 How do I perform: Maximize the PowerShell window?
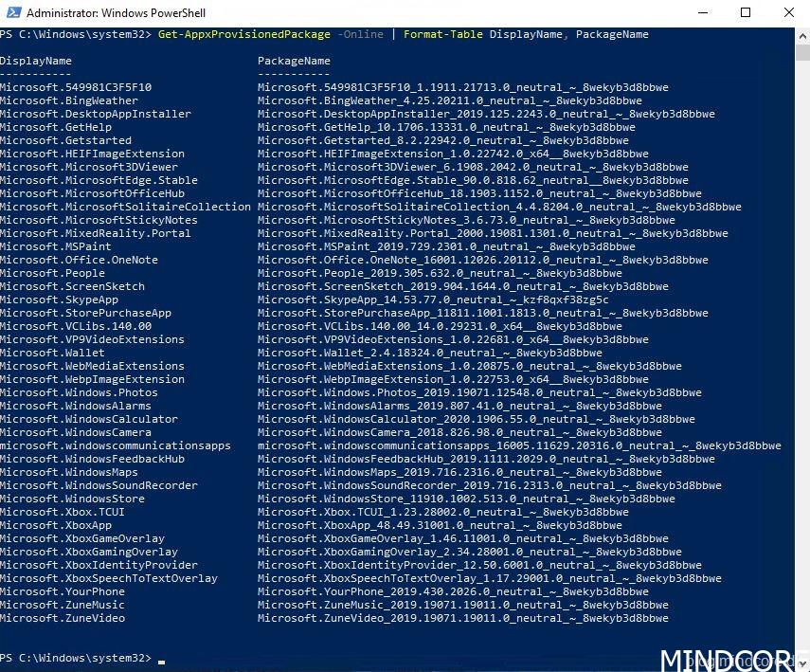[746, 13]
